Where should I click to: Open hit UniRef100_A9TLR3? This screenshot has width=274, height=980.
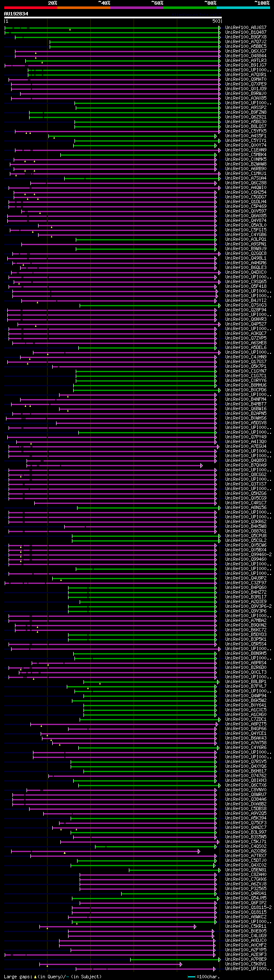coord(246,60)
